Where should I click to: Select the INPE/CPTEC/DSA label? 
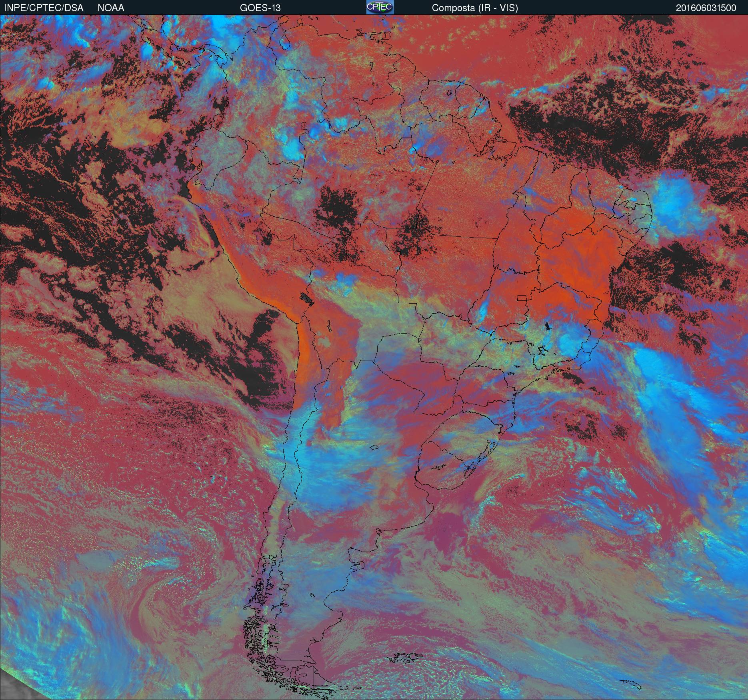(x=44, y=8)
